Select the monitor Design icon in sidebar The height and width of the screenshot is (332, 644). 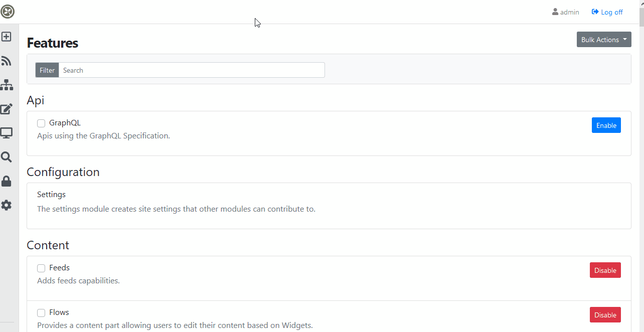pos(7,133)
